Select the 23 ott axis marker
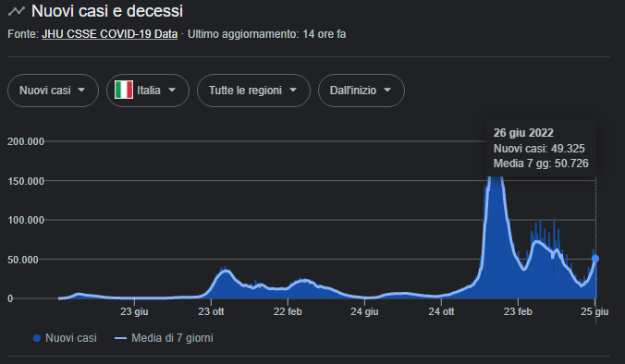Screen dimensions: 625x364 pos(211,311)
